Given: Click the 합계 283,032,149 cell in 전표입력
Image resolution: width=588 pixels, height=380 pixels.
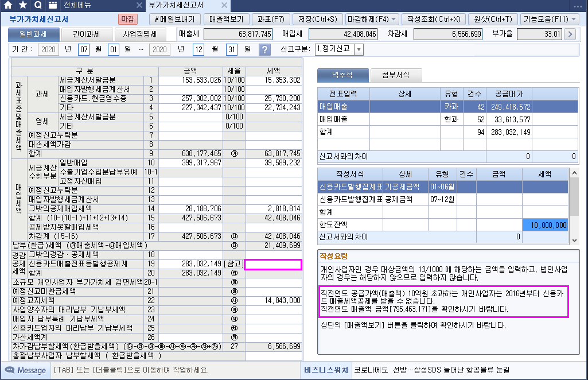Looking at the screenshot, I should click(509, 132).
